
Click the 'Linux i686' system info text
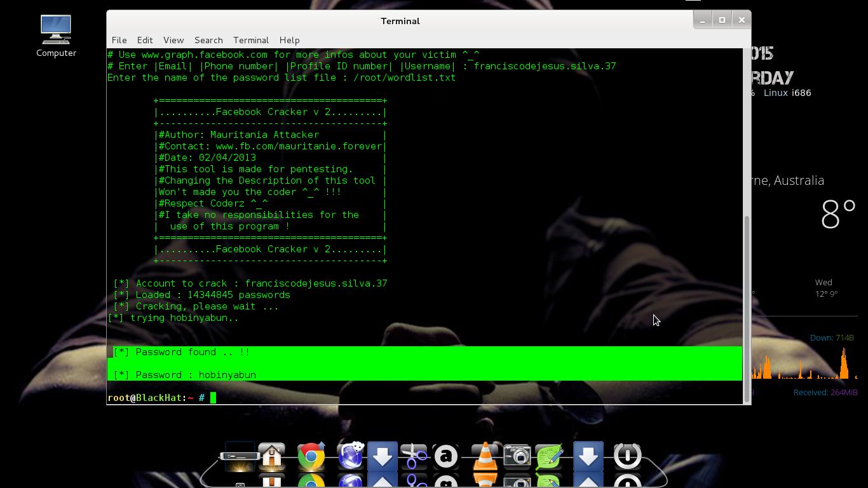click(787, 93)
